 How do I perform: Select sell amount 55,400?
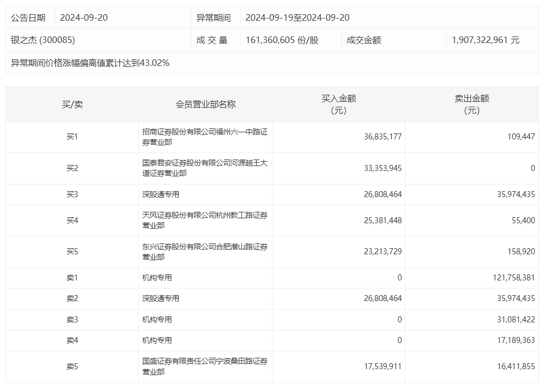point(523,220)
